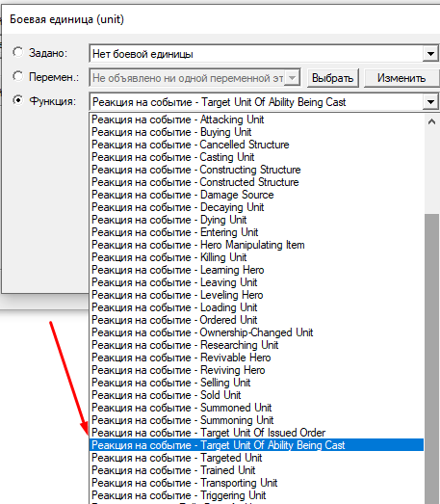Choose Casting Unit from list
The height and width of the screenshot is (504, 440).
click(x=256, y=157)
